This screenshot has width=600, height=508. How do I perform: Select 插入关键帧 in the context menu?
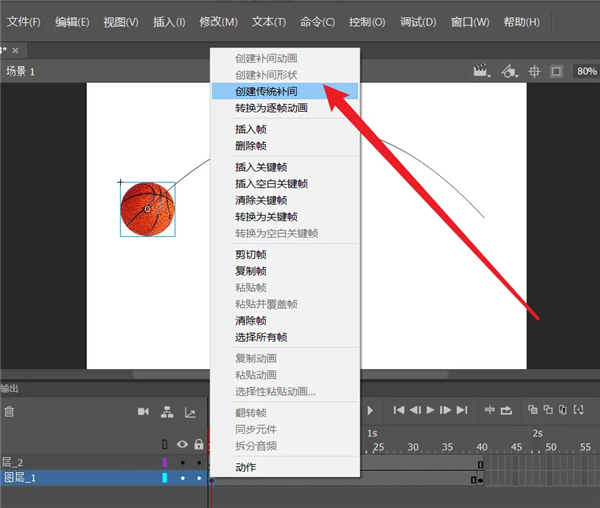pyautogui.click(x=260, y=167)
